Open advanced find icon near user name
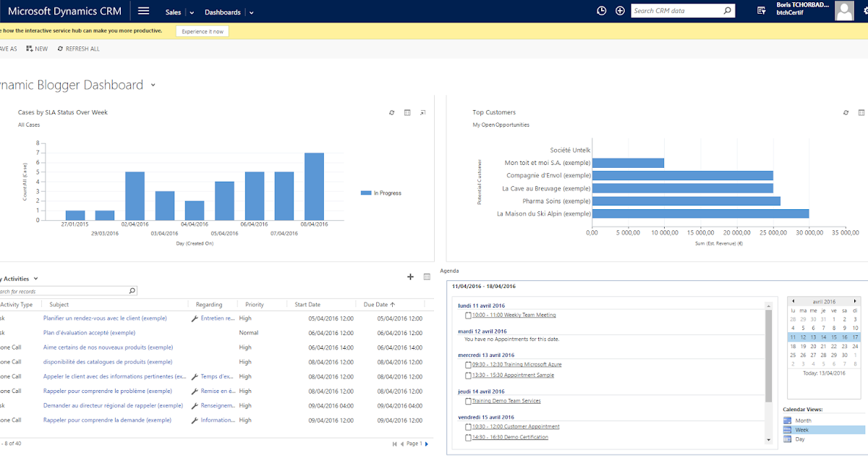868x456 pixels. 760,10
